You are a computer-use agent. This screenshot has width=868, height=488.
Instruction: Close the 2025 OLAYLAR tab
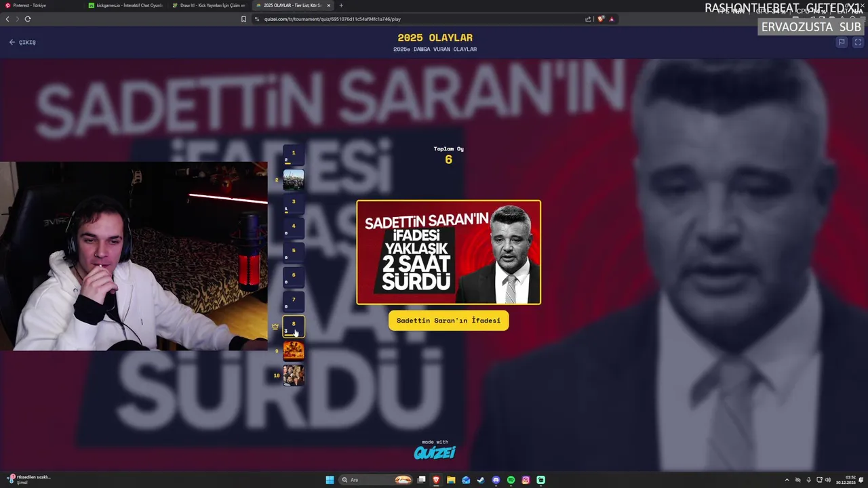pyautogui.click(x=329, y=5)
